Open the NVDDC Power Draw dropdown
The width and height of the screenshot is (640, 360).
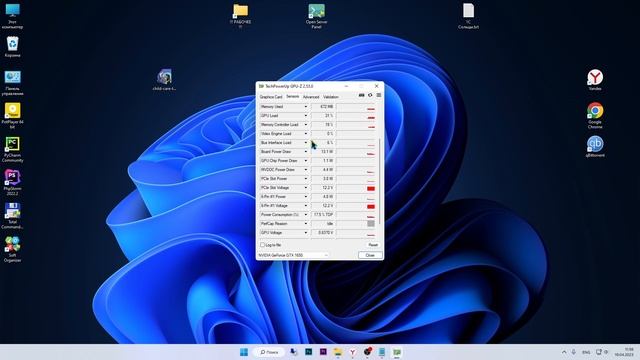click(x=306, y=169)
